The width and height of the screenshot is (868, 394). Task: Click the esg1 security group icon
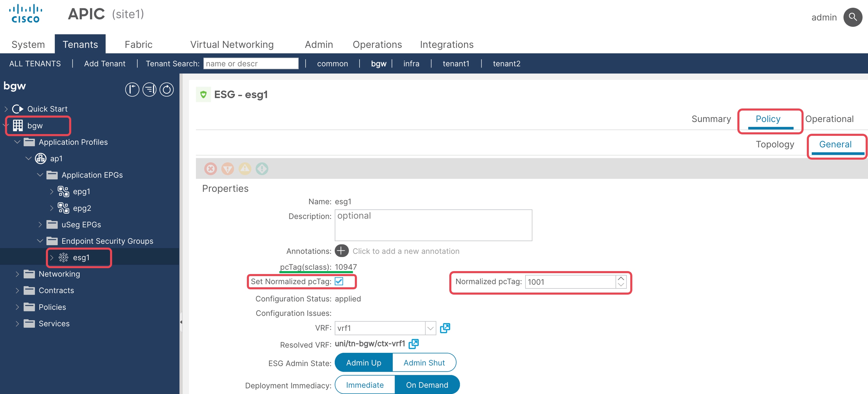coord(63,258)
